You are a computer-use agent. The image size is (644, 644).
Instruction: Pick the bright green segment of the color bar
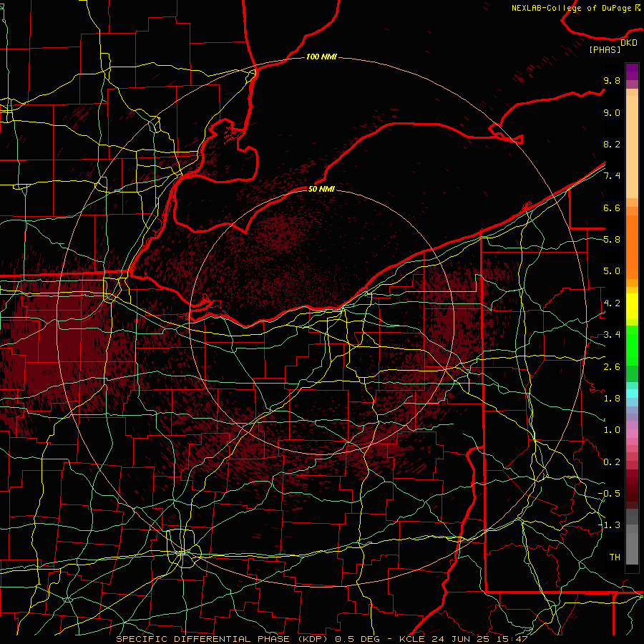[x=632, y=345]
